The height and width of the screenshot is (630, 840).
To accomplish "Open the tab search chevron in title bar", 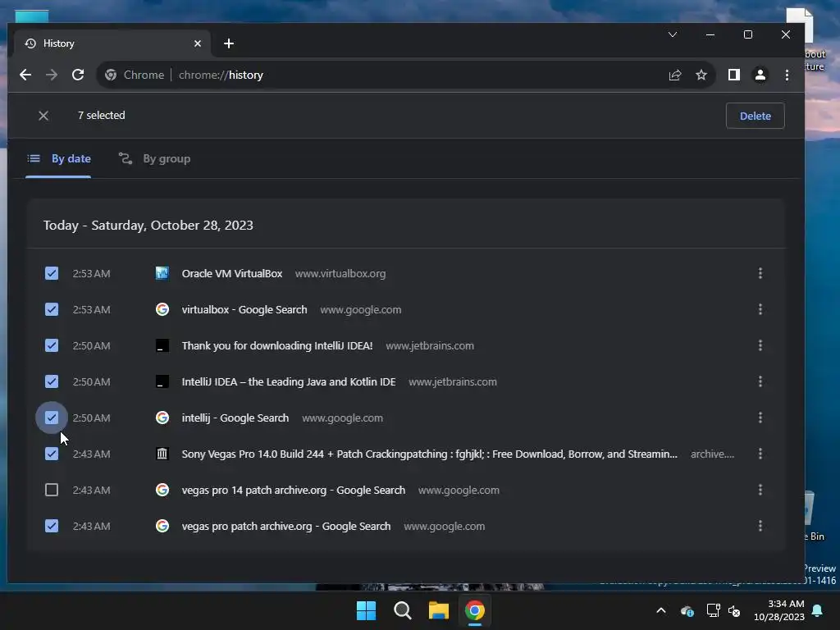I will (673, 34).
